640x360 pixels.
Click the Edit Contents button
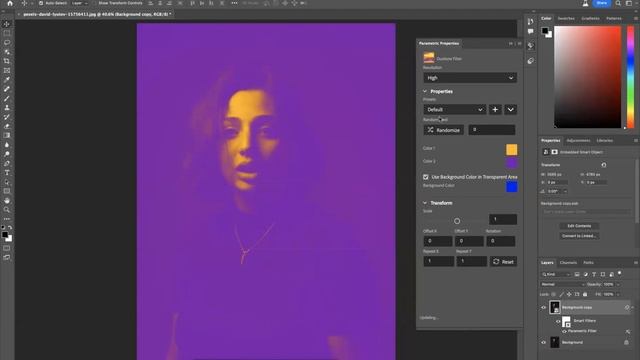[x=579, y=226]
